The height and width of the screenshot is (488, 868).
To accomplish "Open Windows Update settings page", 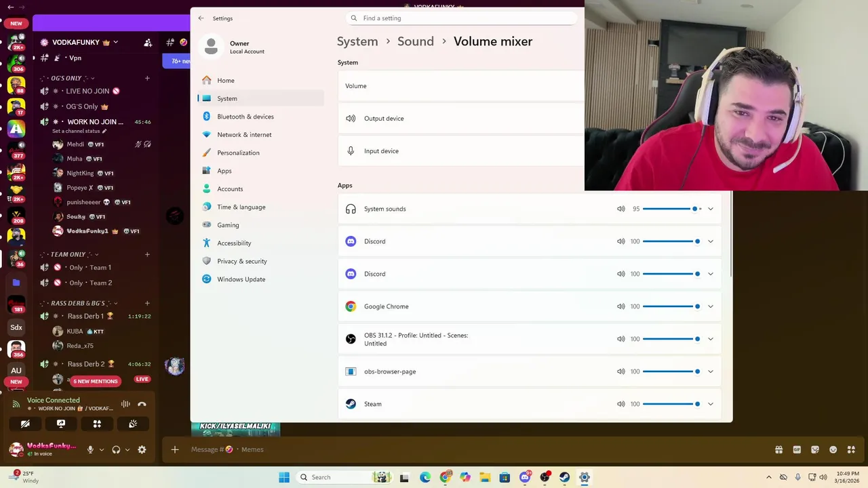I will coord(260,279).
